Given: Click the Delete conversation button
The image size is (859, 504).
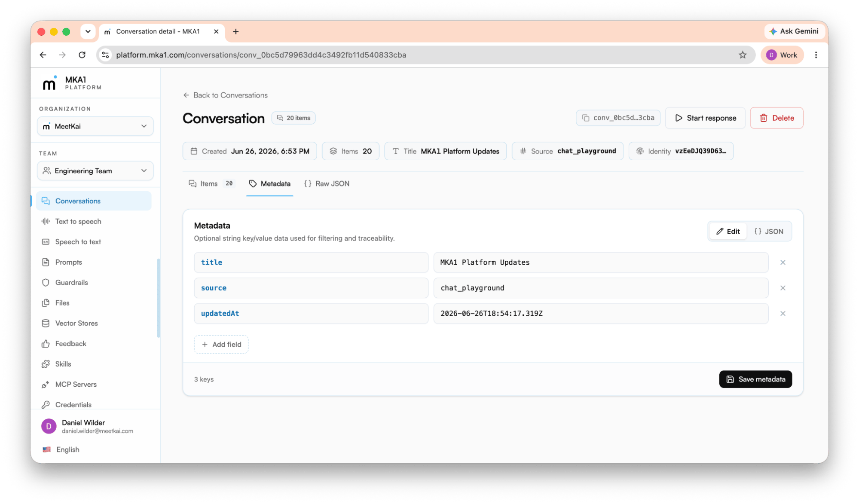Looking at the screenshot, I should (x=776, y=118).
